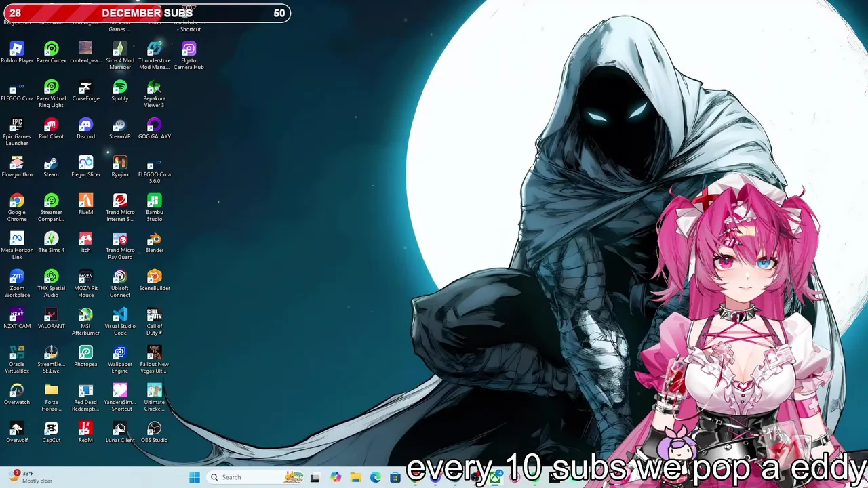Launch the Riot Client shortcut
This screenshot has width=868, height=488.
click(x=52, y=128)
